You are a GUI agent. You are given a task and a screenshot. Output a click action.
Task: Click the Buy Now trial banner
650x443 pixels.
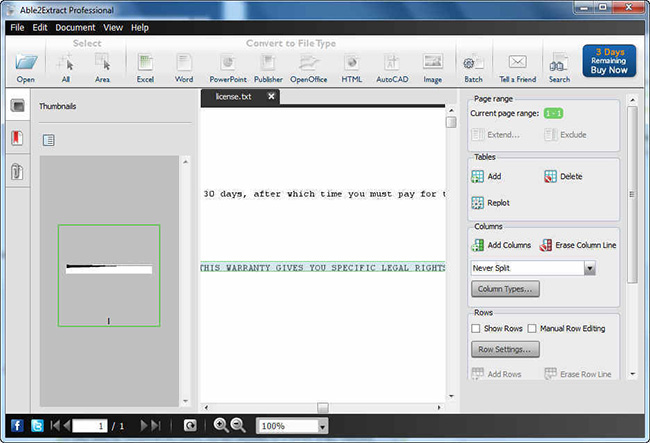click(x=609, y=63)
